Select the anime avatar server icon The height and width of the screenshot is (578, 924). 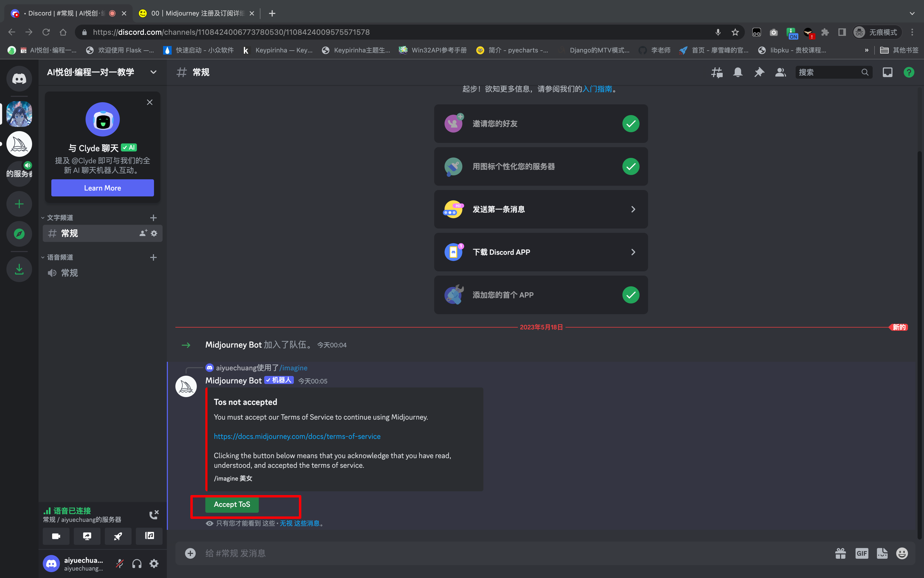[19, 114]
